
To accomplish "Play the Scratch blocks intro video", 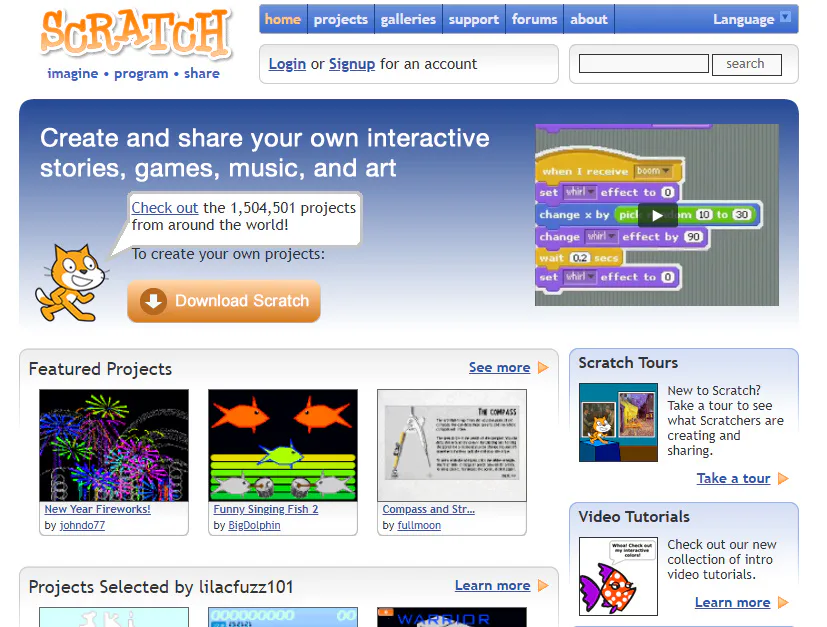I will coord(657,215).
